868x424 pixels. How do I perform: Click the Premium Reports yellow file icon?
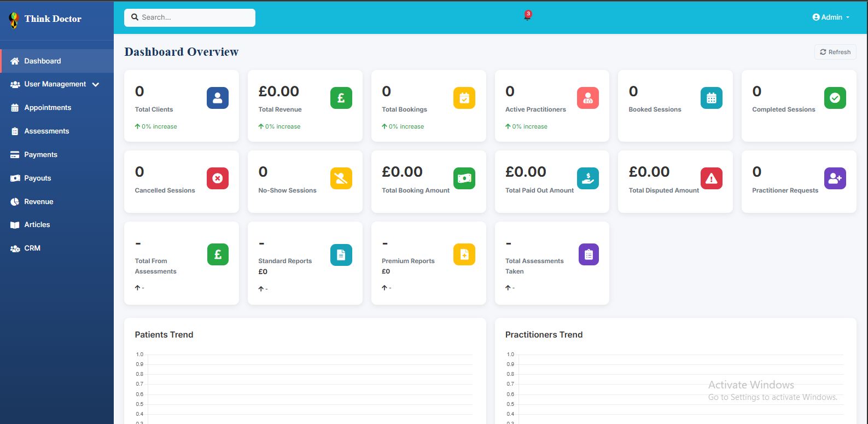pyautogui.click(x=464, y=254)
